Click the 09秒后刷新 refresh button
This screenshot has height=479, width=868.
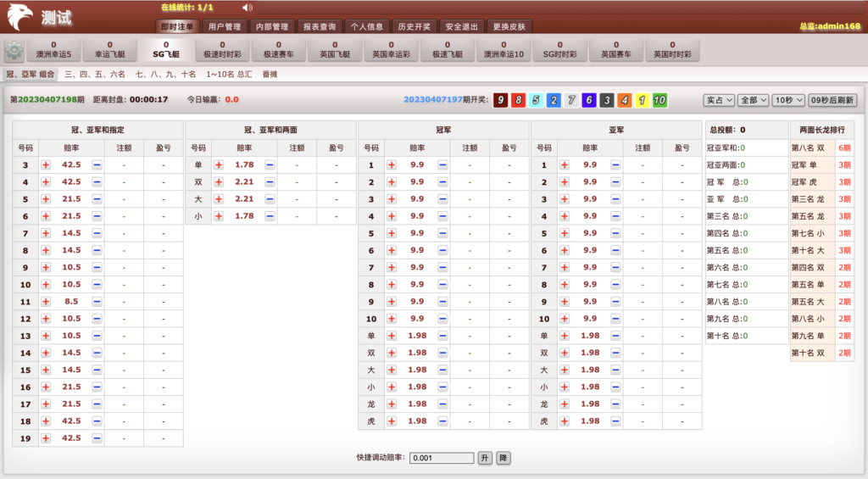832,100
